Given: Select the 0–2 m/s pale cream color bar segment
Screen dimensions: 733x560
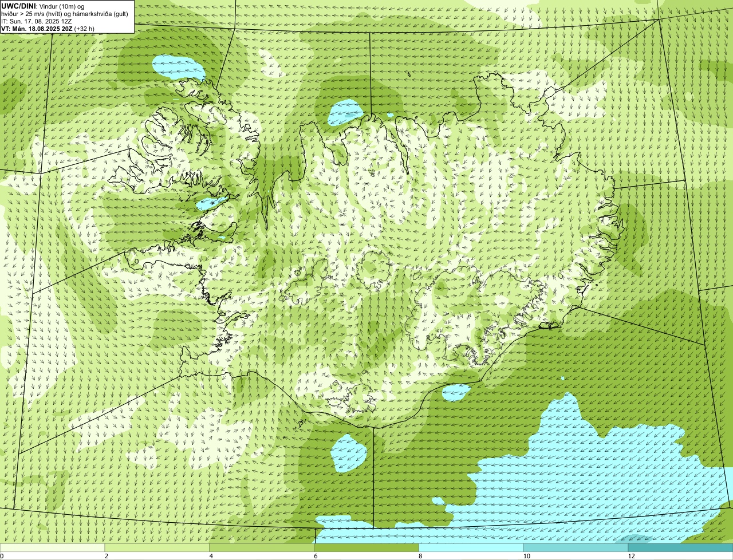Looking at the screenshot, I should 52,548.
